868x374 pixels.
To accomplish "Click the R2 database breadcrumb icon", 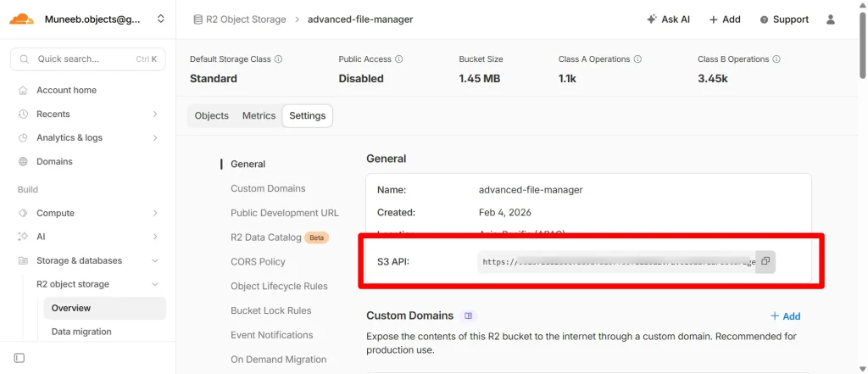I will (x=198, y=20).
